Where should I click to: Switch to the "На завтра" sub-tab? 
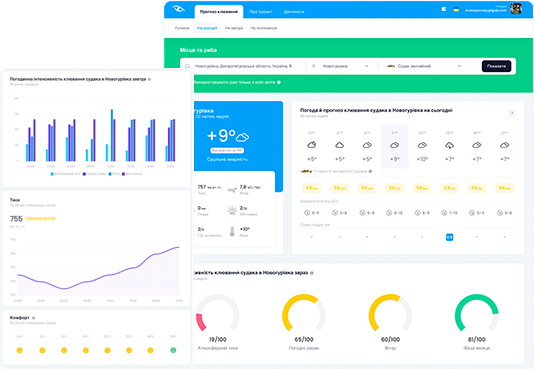pos(234,28)
